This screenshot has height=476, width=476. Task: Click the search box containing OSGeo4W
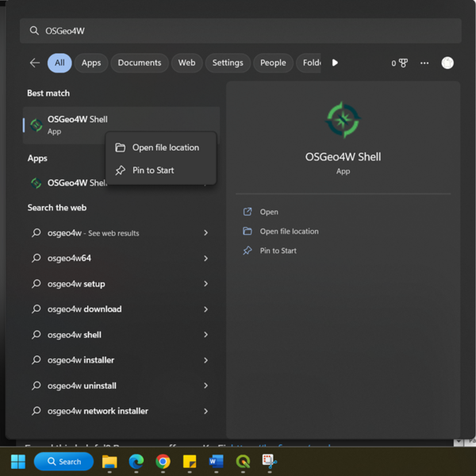pyautogui.click(x=238, y=31)
